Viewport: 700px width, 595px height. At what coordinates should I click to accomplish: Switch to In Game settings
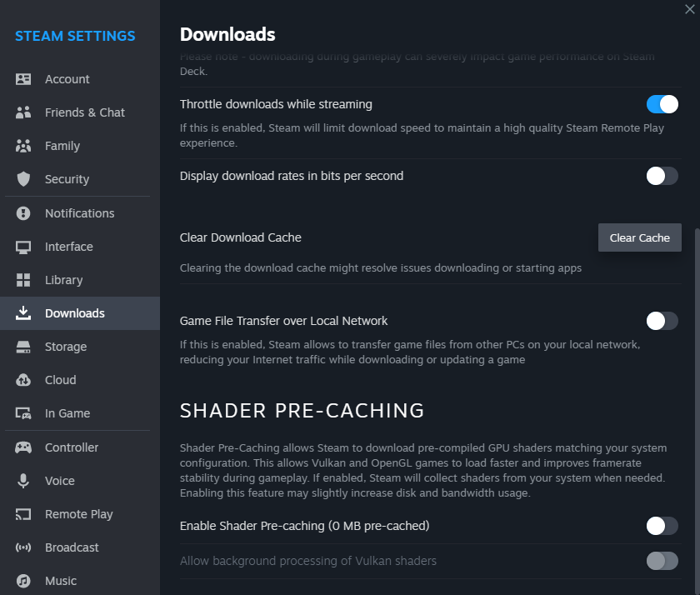[x=67, y=413]
